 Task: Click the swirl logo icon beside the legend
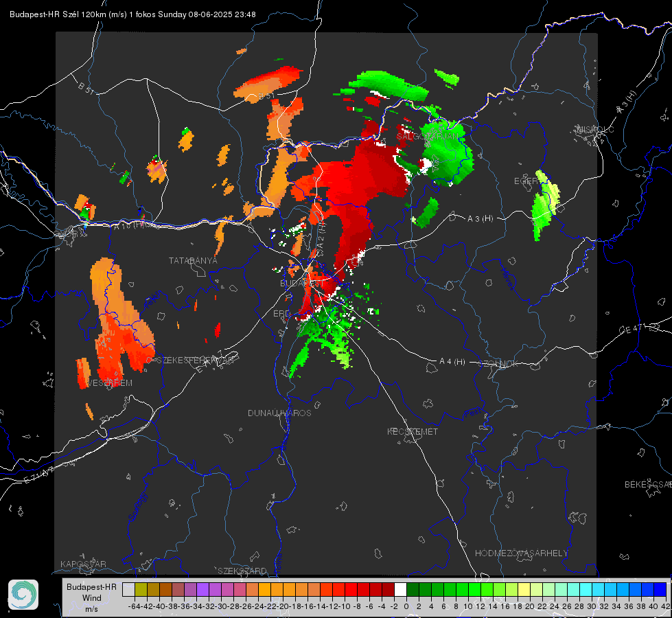[23, 595]
